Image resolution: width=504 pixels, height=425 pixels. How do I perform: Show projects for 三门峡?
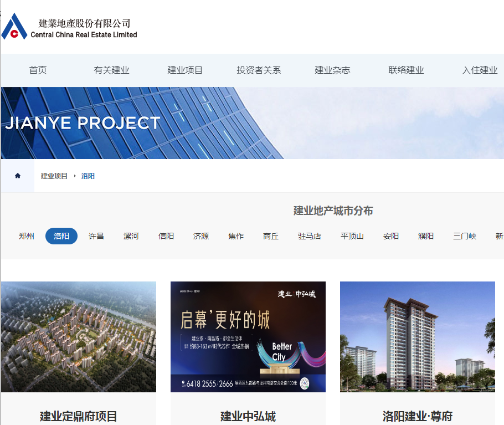pos(464,236)
